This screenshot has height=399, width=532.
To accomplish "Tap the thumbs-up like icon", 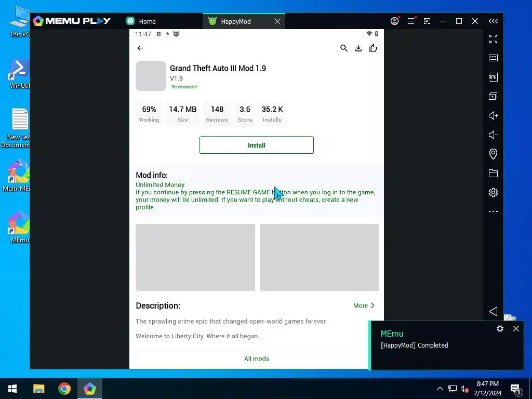I will pyautogui.click(x=373, y=48).
